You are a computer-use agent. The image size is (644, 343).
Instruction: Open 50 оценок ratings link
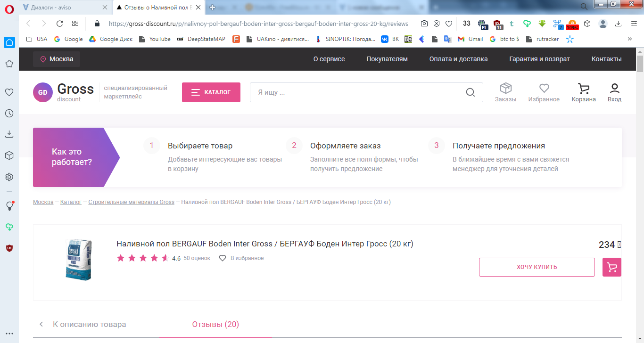coord(197,258)
